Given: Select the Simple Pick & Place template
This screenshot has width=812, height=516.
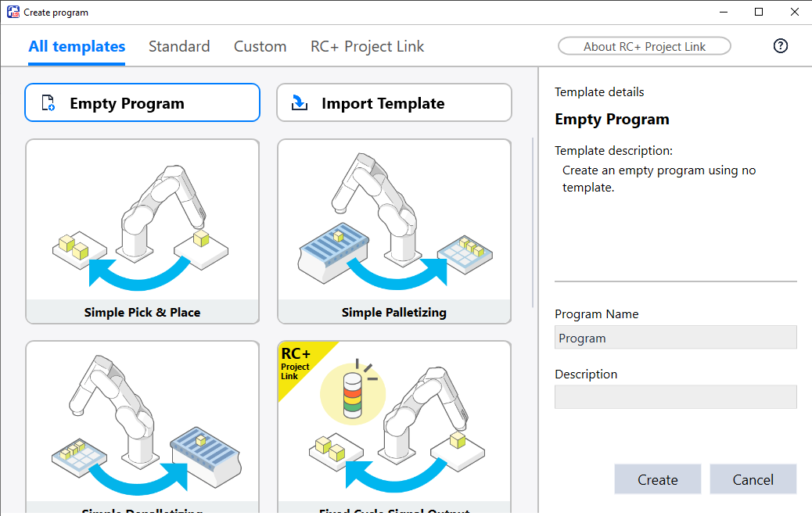Looking at the screenshot, I should click(142, 231).
